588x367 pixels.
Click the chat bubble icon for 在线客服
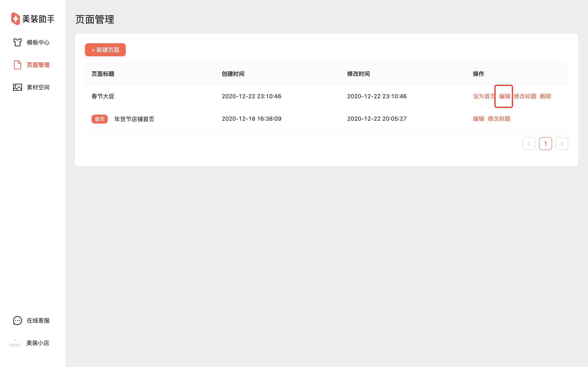18,320
